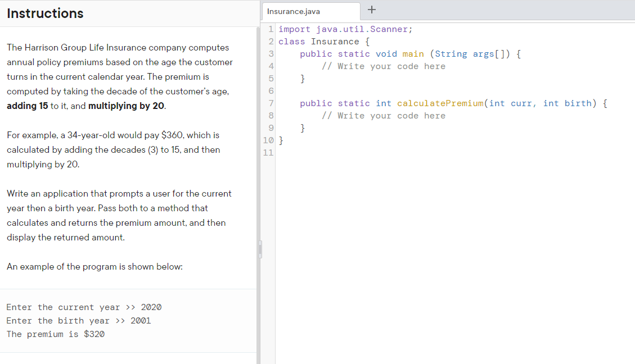Click The premium is $320 example text
Screen dimensions: 635x364
tap(55, 334)
